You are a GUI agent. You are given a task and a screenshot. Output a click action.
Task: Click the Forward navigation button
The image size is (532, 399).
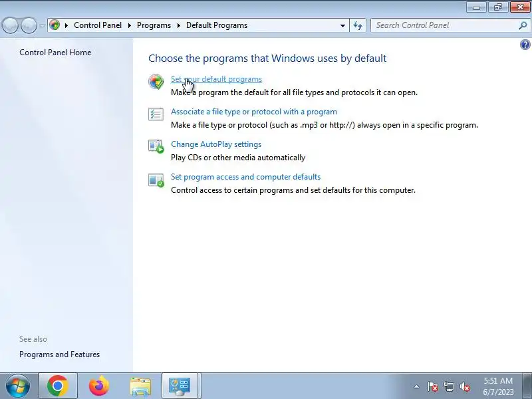click(29, 25)
